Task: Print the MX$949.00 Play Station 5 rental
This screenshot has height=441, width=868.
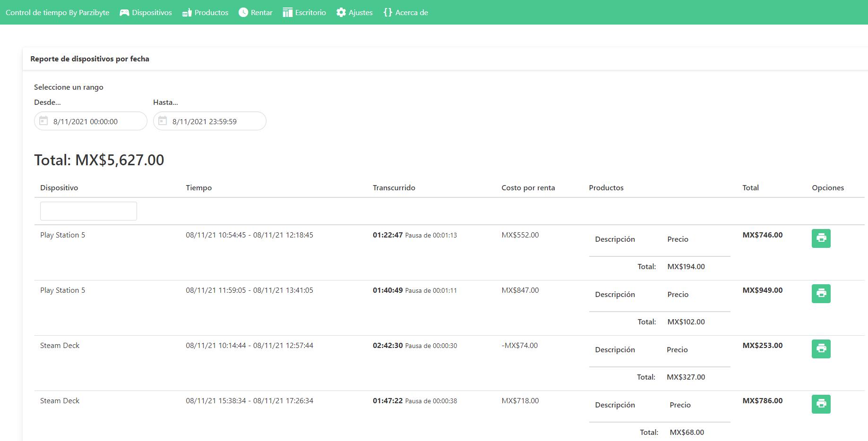Action: [821, 293]
